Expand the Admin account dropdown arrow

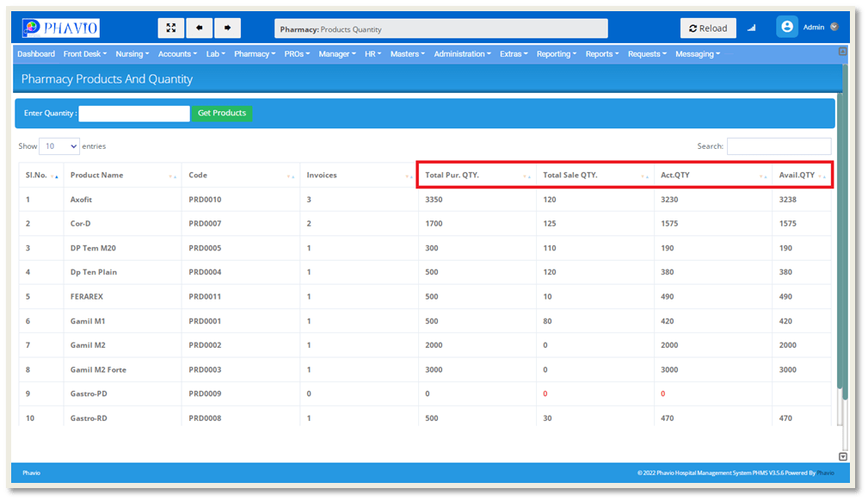point(834,28)
